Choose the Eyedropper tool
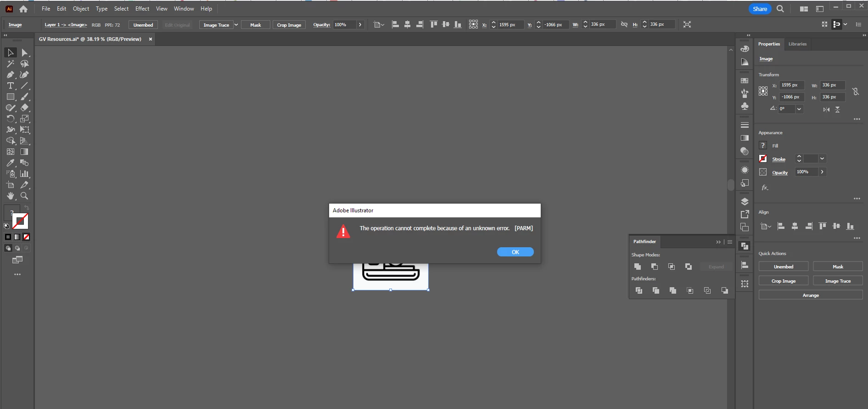868x409 pixels. 10,163
